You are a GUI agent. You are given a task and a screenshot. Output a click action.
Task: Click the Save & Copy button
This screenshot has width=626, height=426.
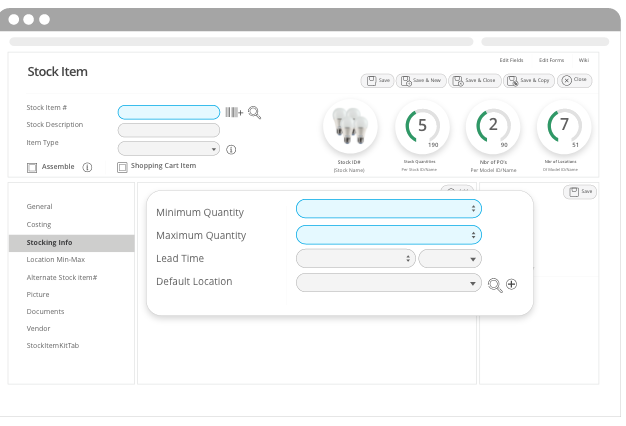[x=529, y=80]
